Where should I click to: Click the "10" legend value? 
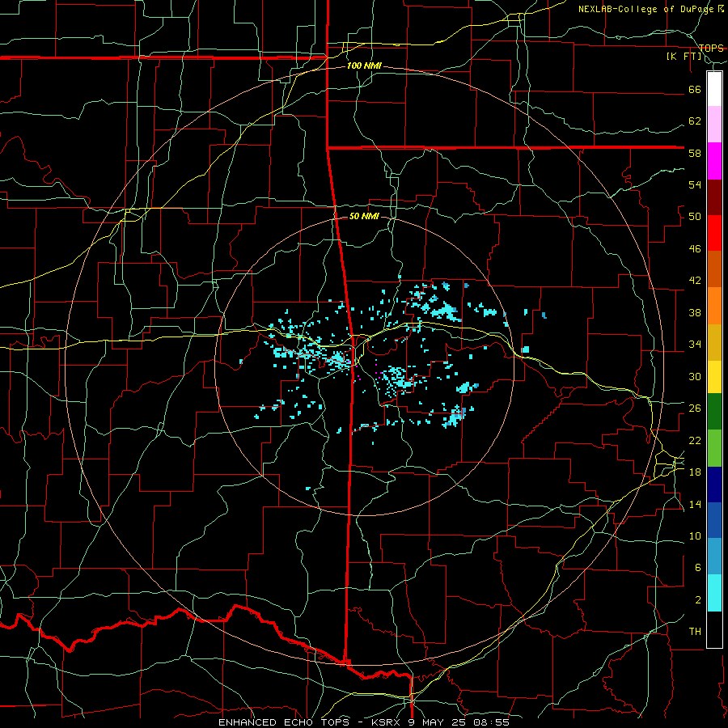coord(695,535)
